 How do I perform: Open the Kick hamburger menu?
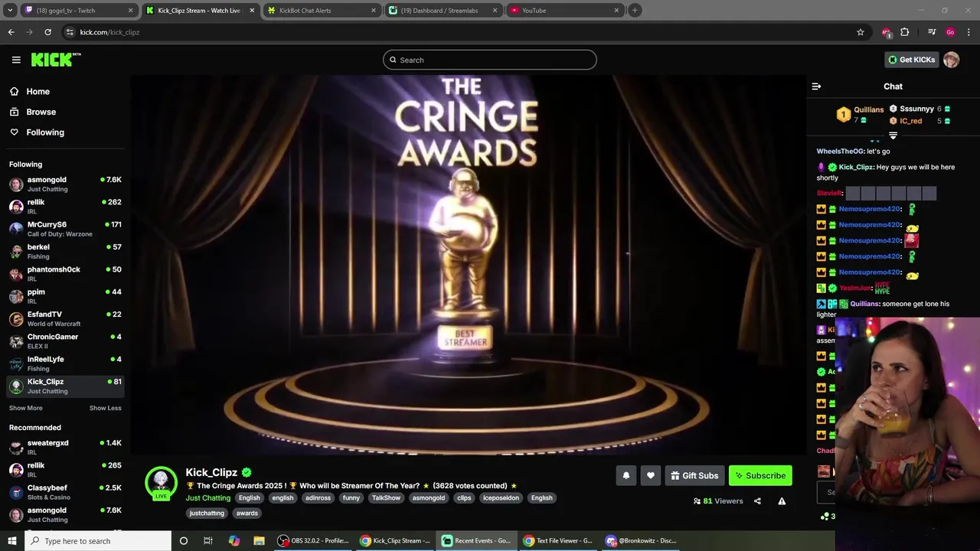point(16,60)
